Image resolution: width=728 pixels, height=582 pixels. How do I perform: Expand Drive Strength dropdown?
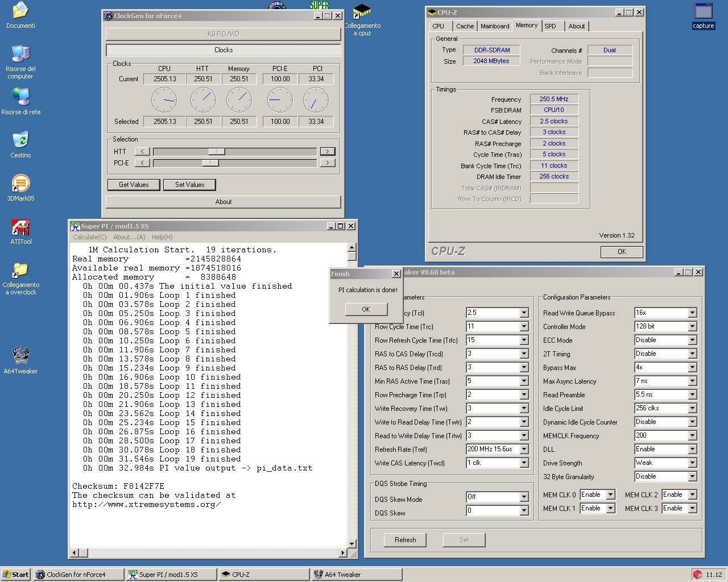click(692, 463)
